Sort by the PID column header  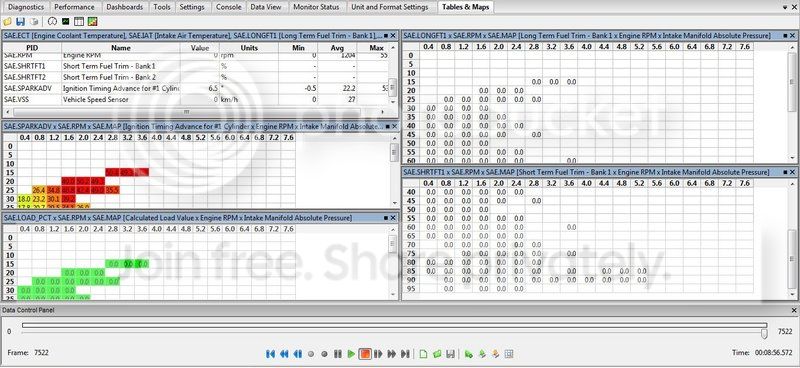pyautogui.click(x=32, y=48)
